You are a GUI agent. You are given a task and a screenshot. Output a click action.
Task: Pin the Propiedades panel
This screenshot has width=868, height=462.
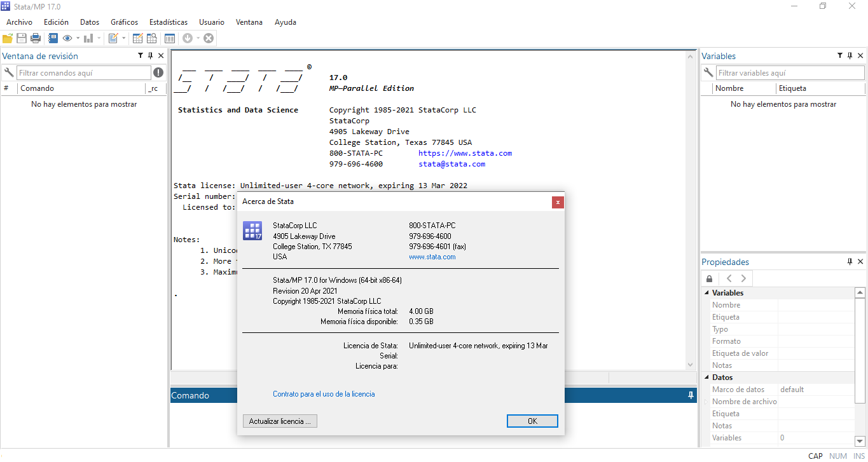pyautogui.click(x=850, y=262)
